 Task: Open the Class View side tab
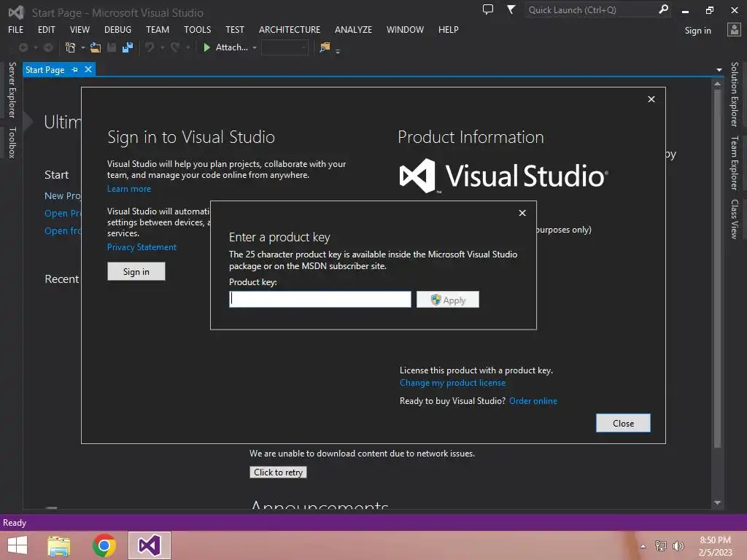(734, 219)
